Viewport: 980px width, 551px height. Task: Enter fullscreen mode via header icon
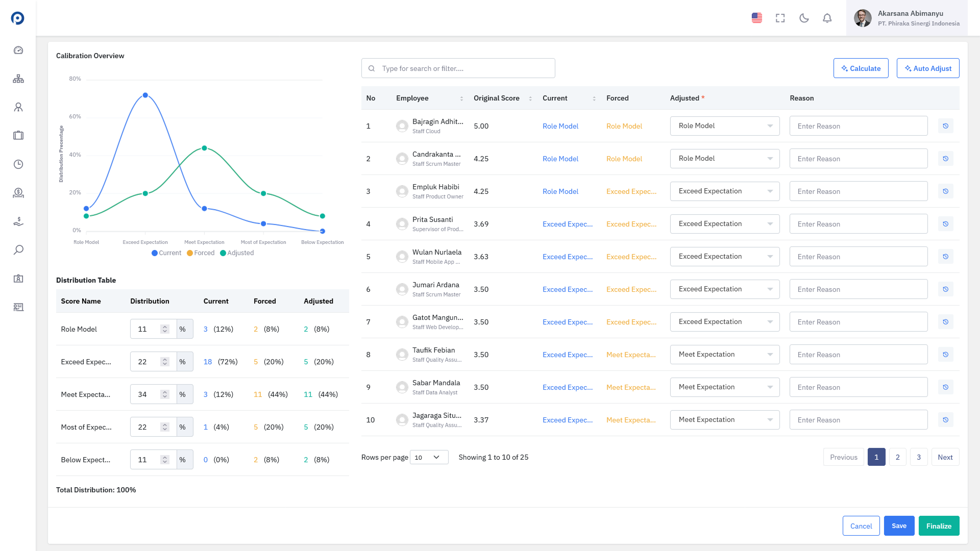click(x=780, y=18)
